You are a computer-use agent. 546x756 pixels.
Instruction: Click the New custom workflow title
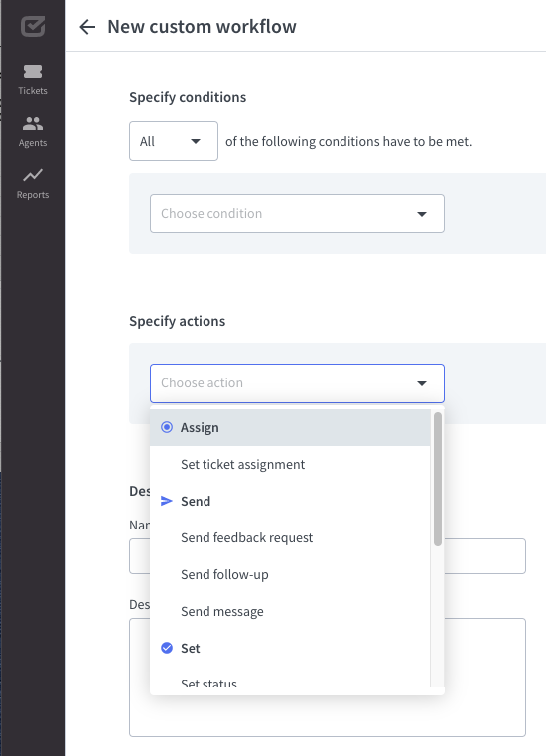[202, 27]
